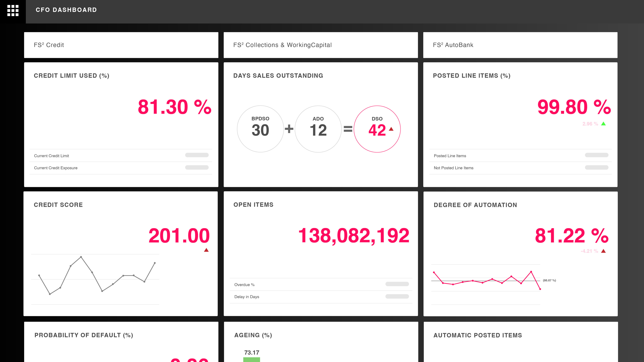The height and width of the screenshot is (362, 644).
Task: Open the Days Sales Outstanding tile
Action: pyautogui.click(x=278, y=75)
